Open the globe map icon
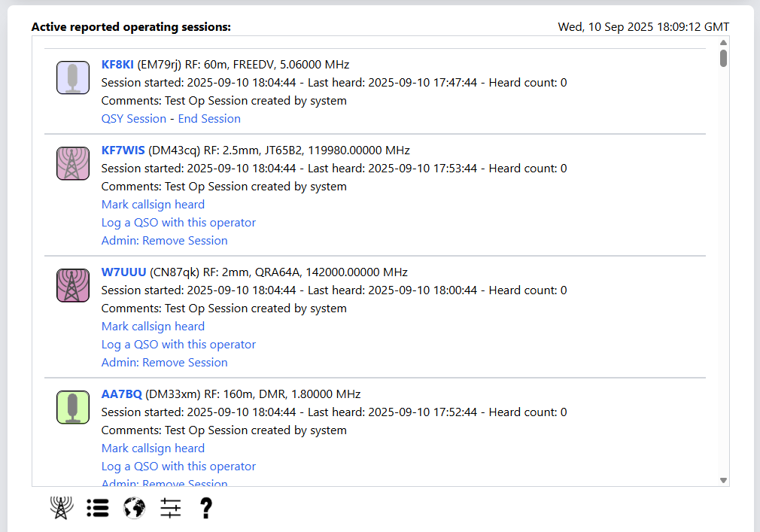The height and width of the screenshot is (532, 760). coord(134,509)
